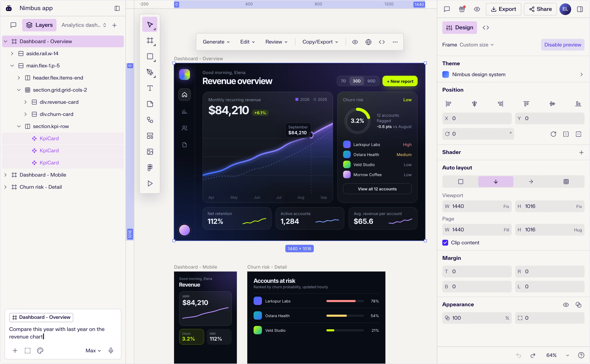The width and height of the screenshot is (590, 364).
Task: Select no auto layout option
Action: click(460, 182)
